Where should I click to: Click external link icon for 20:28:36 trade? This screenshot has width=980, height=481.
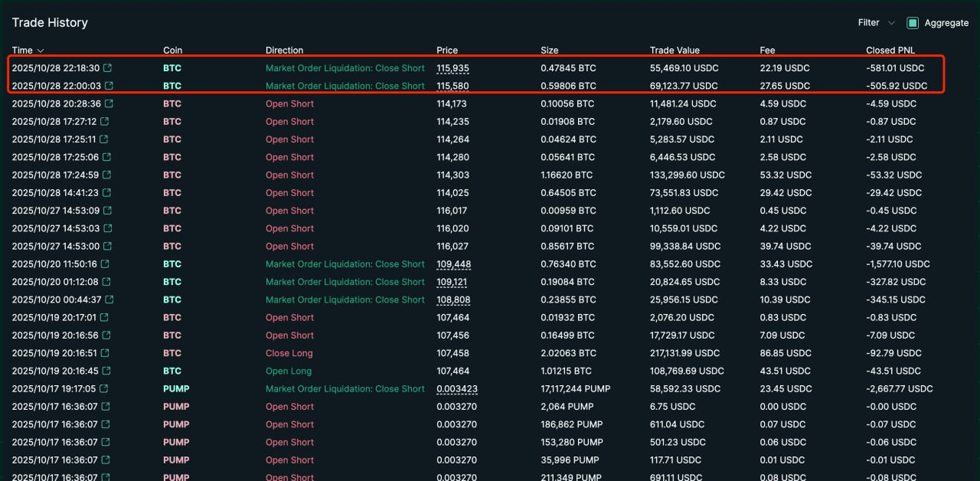click(x=109, y=103)
